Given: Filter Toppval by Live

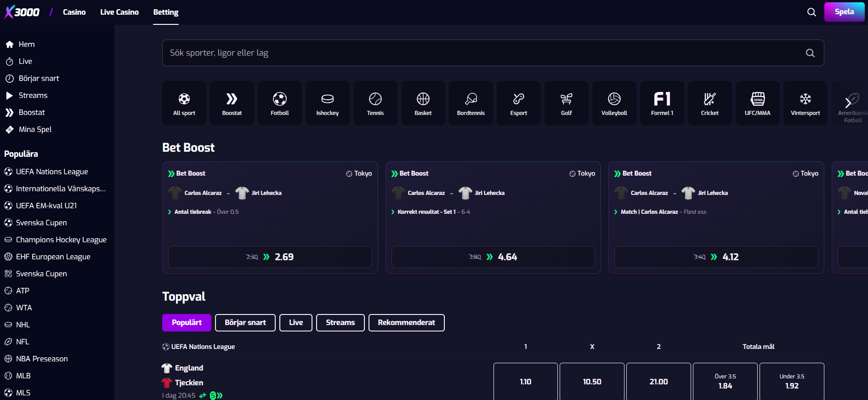Looking at the screenshot, I should [296, 323].
